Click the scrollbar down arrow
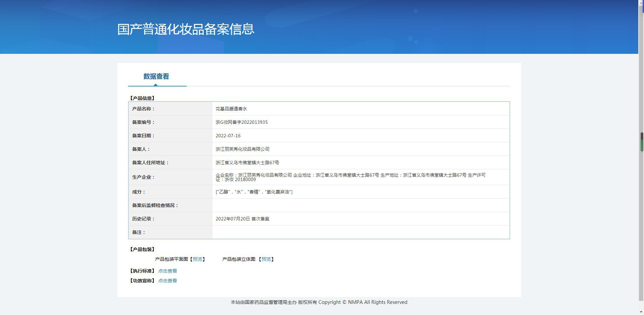The width and height of the screenshot is (644, 315). [x=641, y=313]
